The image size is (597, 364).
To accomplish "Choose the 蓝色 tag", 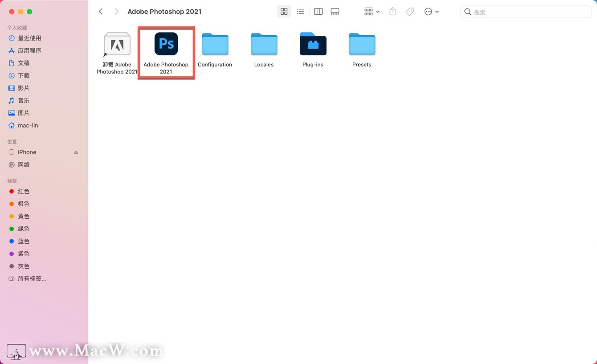I will (x=24, y=241).
